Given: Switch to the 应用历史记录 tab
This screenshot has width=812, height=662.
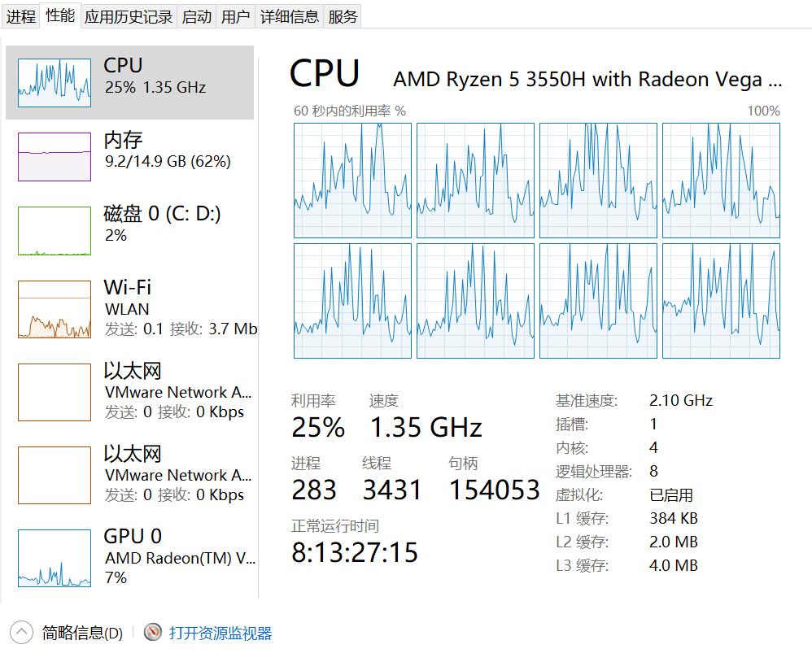Looking at the screenshot, I should tap(129, 16).
